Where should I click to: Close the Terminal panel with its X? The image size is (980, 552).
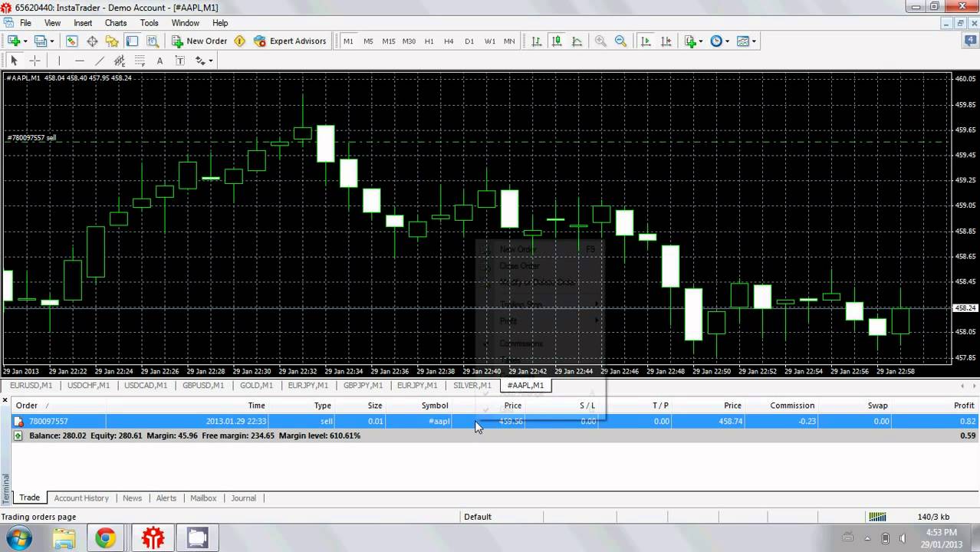coord(5,400)
